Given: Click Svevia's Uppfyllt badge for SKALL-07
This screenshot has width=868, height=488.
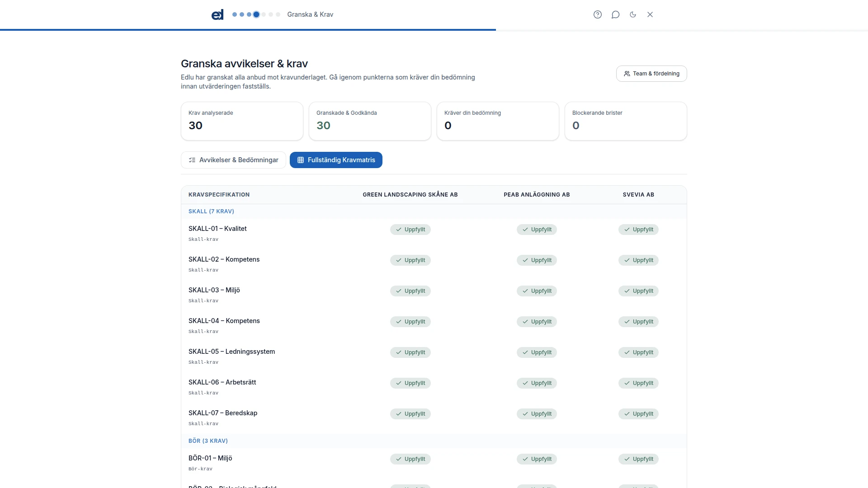Looking at the screenshot, I should [x=638, y=414].
